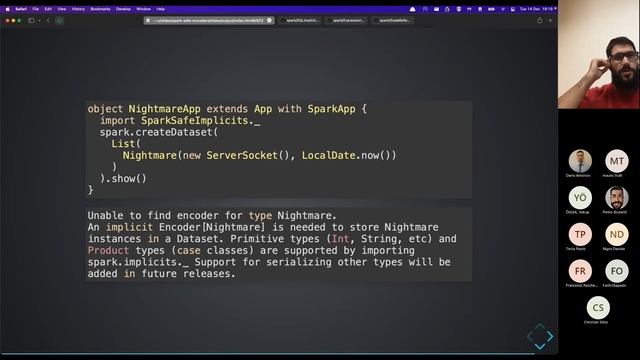Go back with the Safari back arrow
Screen dimensions: 640x360
coord(48,20)
